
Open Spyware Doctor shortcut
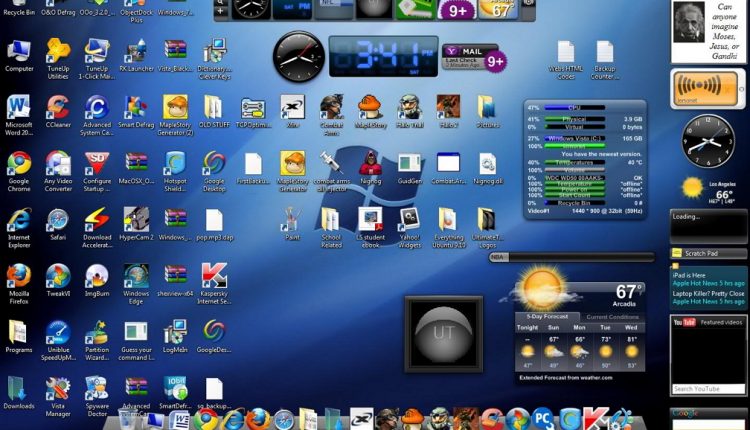(x=97, y=396)
